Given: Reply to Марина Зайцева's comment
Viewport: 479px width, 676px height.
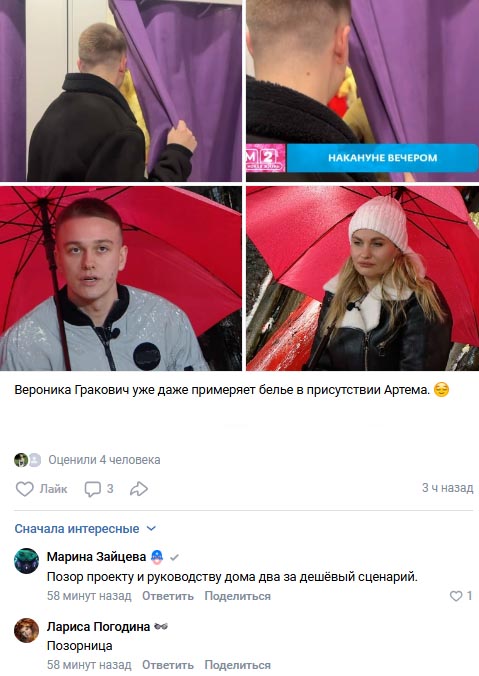Looking at the screenshot, I should click(168, 596).
